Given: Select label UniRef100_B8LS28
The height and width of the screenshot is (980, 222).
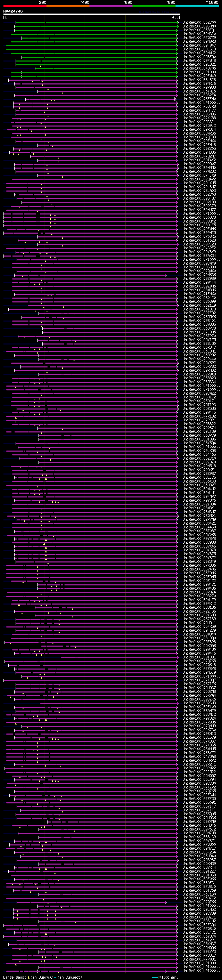Looking at the screenshot, I should (199, 80).
